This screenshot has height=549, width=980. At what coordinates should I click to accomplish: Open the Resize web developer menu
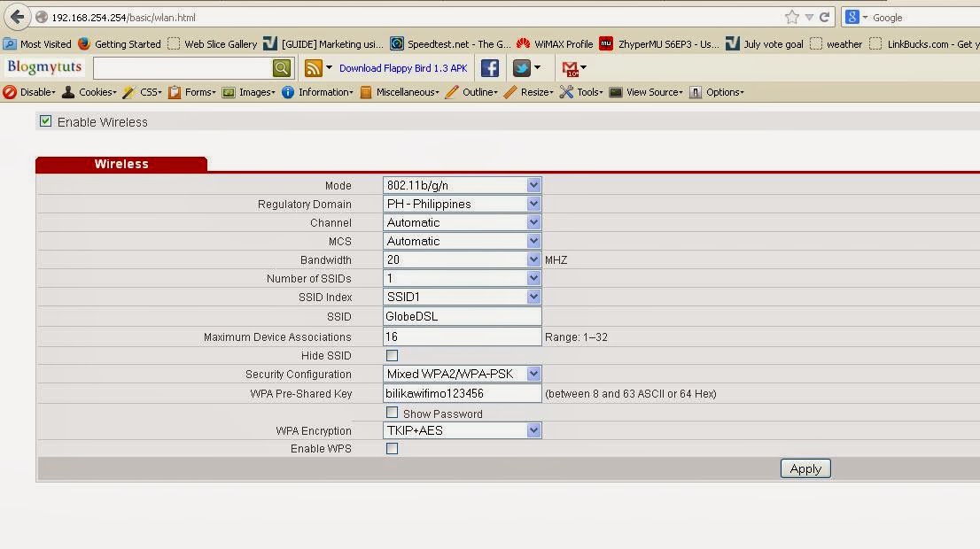(x=529, y=92)
